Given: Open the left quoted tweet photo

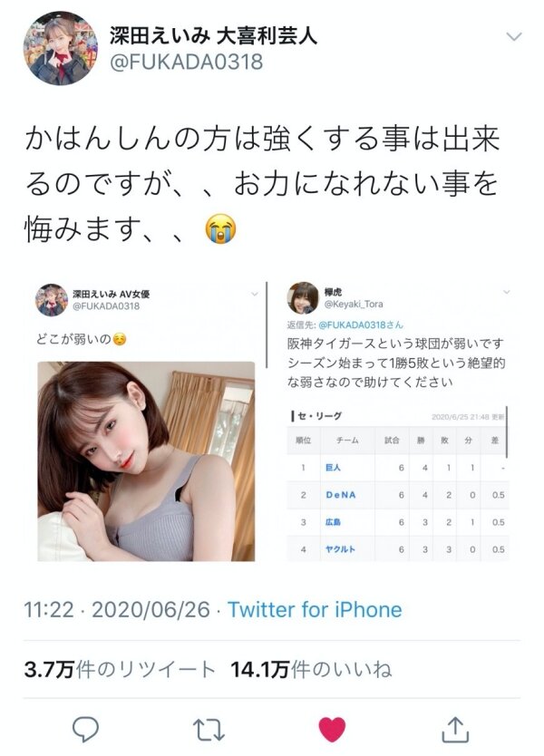Looking at the screenshot, I should tap(146, 461).
